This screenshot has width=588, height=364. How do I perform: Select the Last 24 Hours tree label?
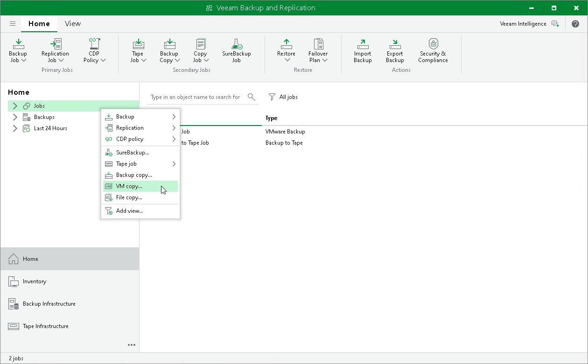[50, 128]
